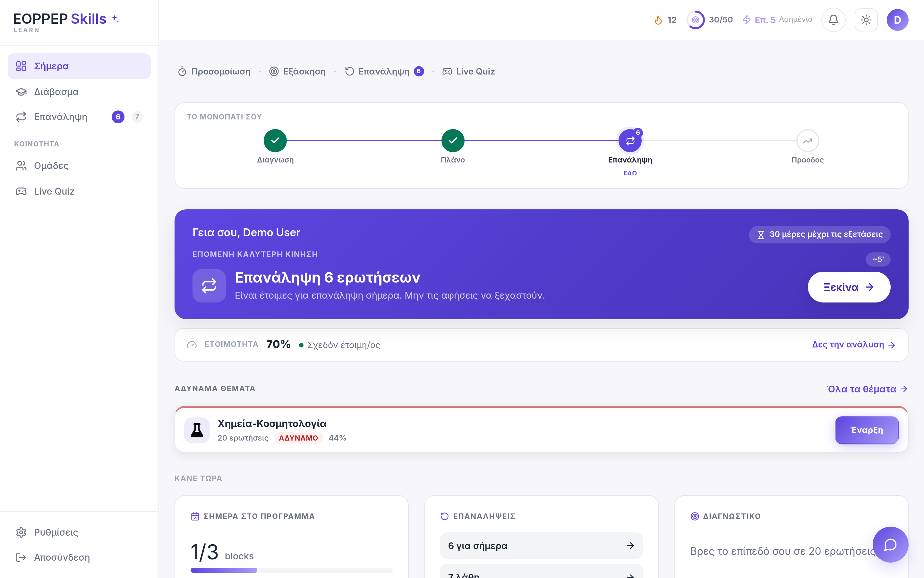
Task: Click the 30 μέρες μέχρι τις εξετάσεις badge
Action: click(x=819, y=234)
